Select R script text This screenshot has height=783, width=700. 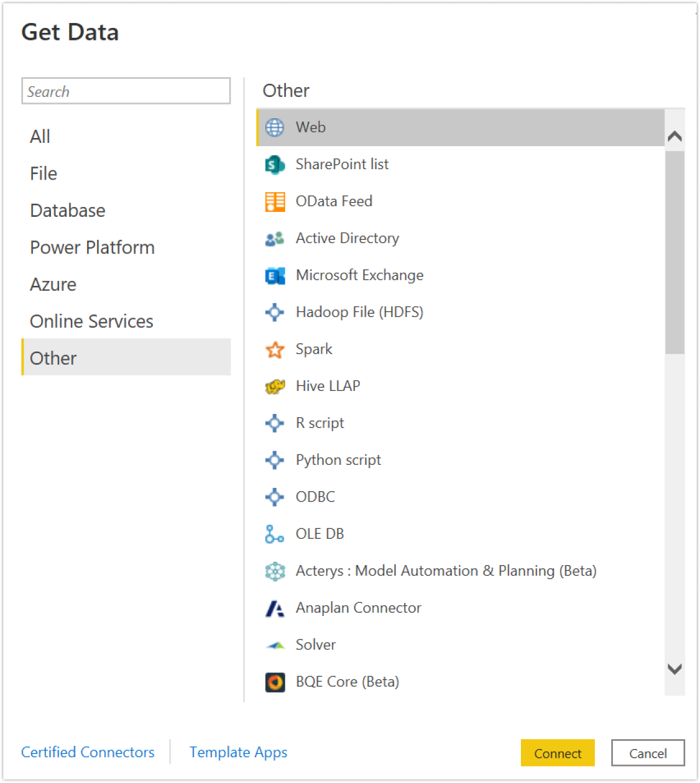pos(320,423)
